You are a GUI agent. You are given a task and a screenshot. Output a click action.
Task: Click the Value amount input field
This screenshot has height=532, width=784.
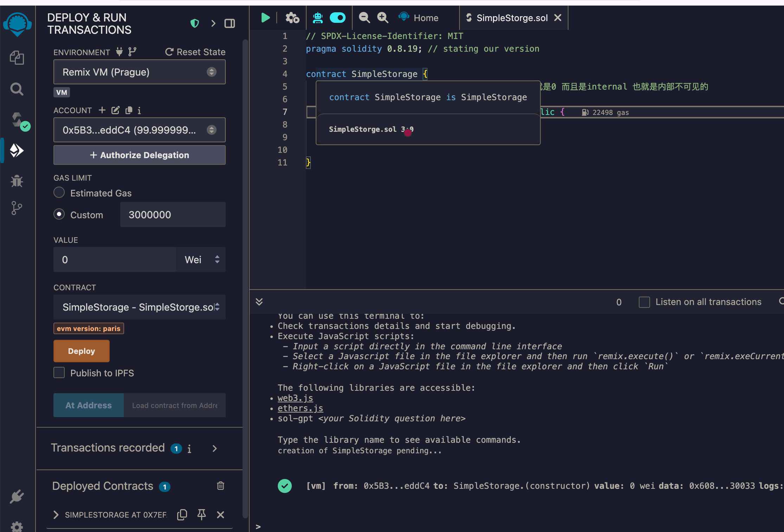pos(115,260)
